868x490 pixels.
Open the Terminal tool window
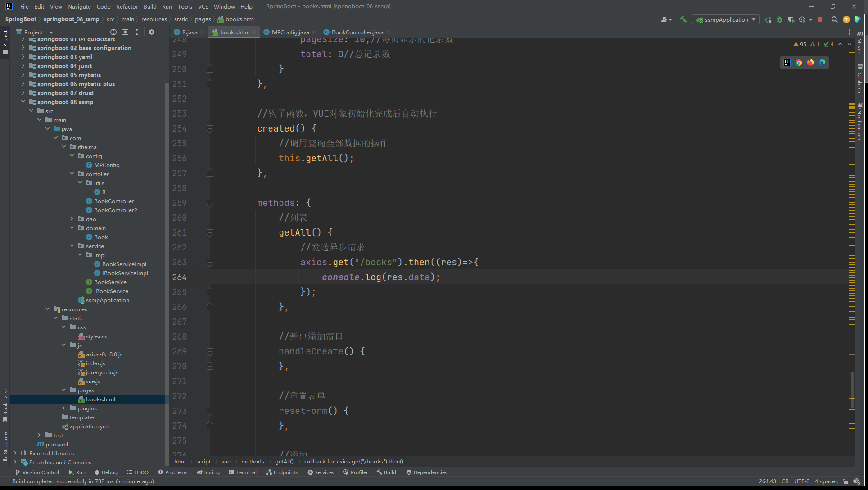point(243,472)
